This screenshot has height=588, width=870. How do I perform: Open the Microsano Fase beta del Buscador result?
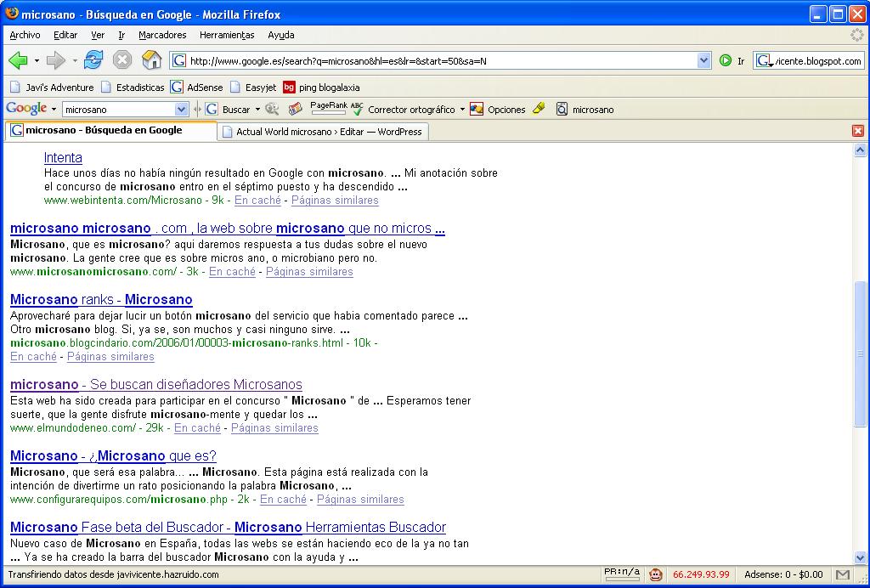[228, 527]
